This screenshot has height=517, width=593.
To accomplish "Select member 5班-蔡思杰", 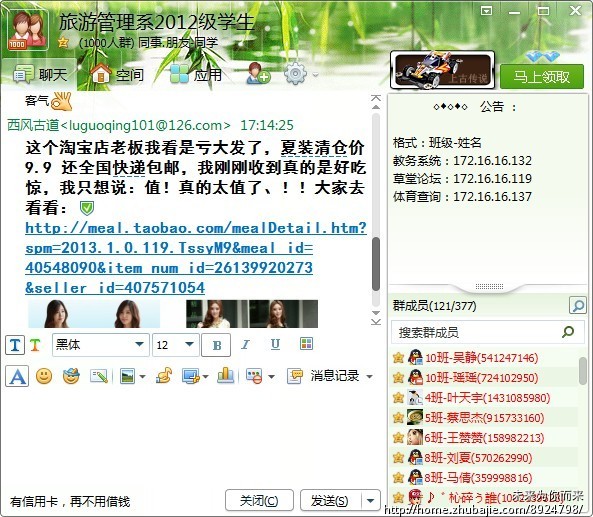I will (x=484, y=418).
